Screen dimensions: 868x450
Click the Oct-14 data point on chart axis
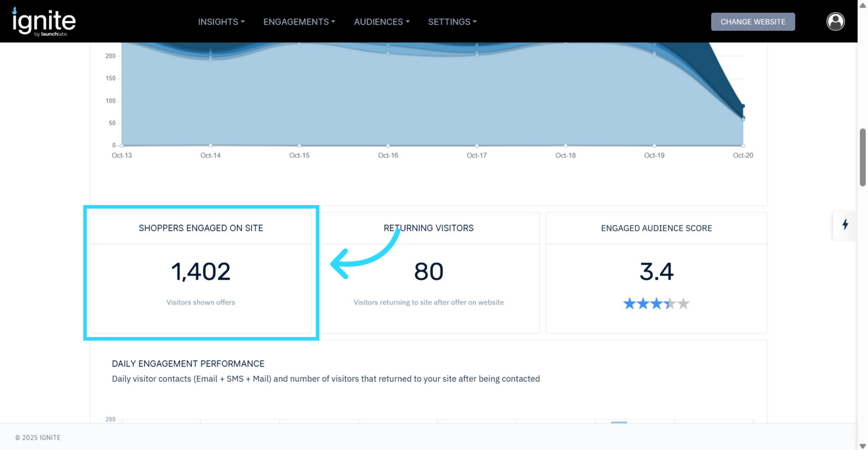coord(210,145)
